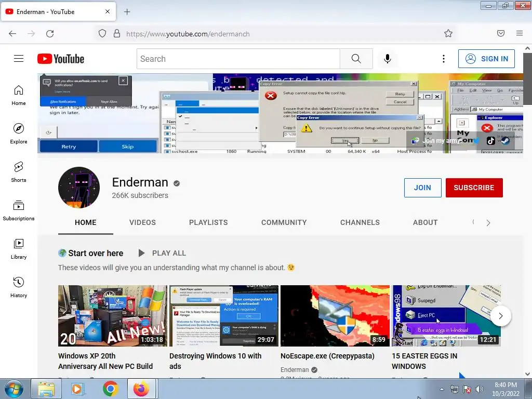View site security padlock info
Image resolution: width=532 pixels, height=399 pixels.
[x=117, y=33]
